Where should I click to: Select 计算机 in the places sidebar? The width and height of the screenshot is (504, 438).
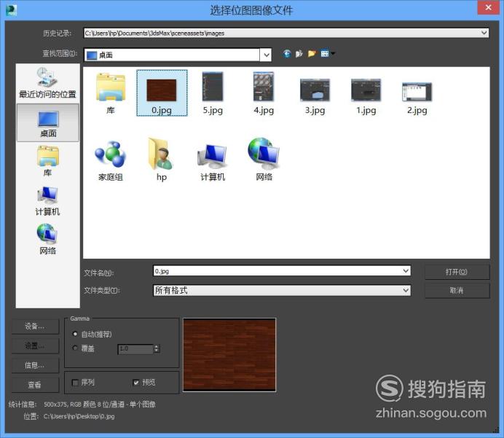pyautogui.click(x=47, y=200)
